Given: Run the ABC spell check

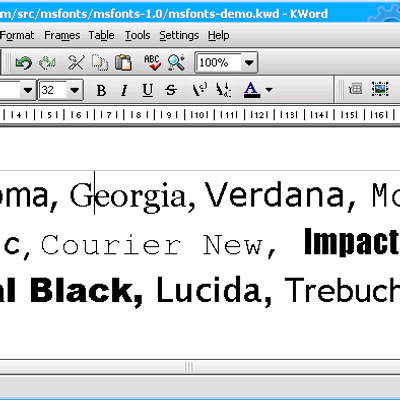Looking at the screenshot, I should coord(152,62).
